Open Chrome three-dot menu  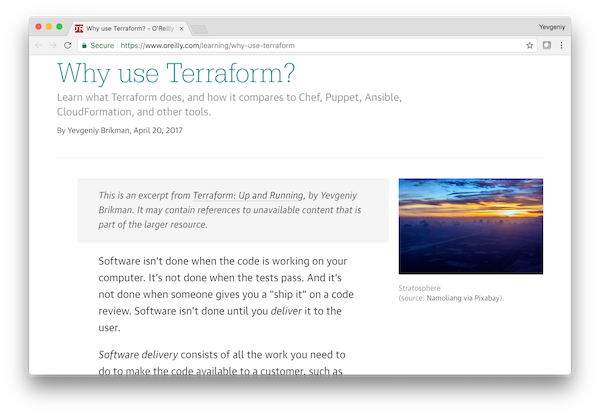561,45
